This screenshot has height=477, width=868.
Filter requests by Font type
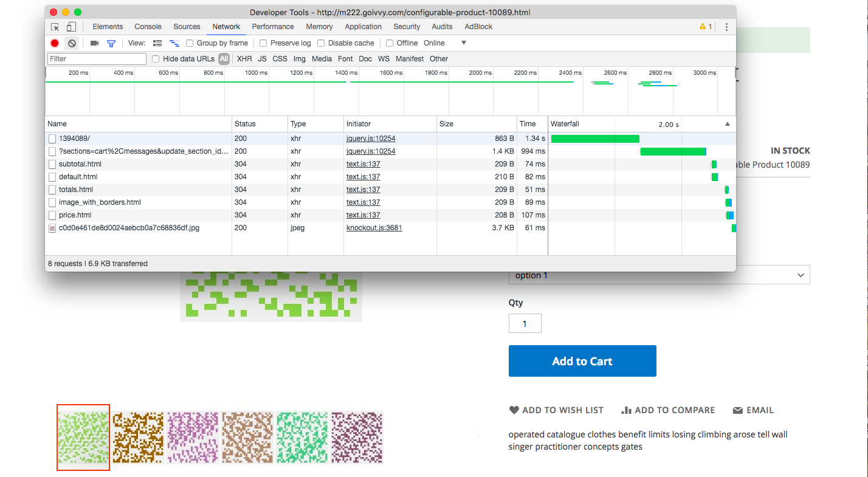click(x=345, y=59)
